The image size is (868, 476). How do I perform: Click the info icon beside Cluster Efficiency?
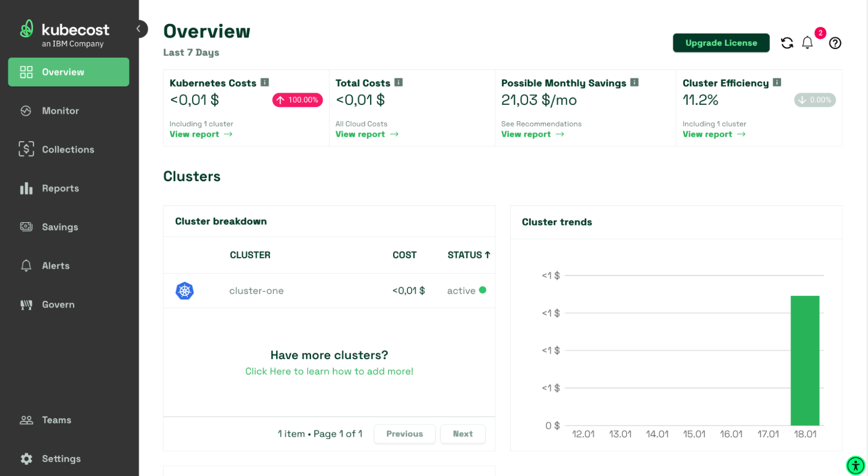pyautogui.click(x=777, y=82)
